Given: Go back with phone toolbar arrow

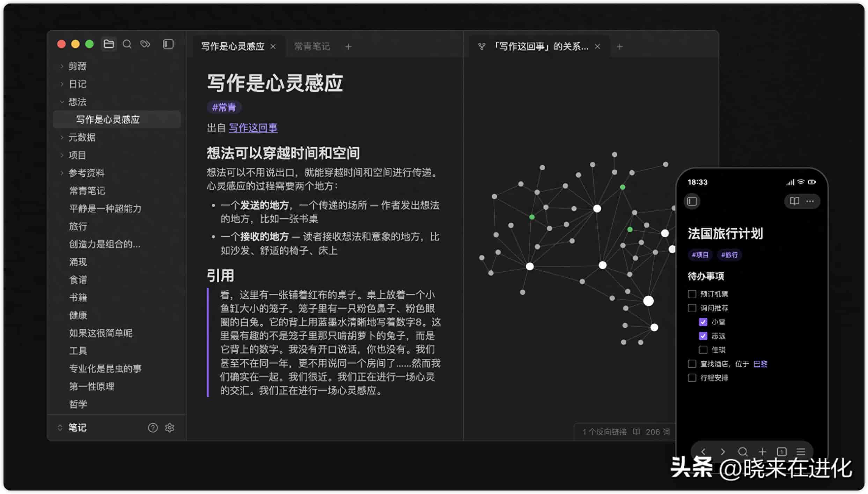Looking at the screenshot, I should [704, 452].
